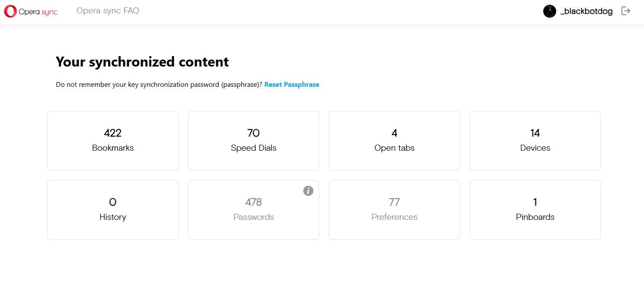Image resolution: width=644 pixels, height=298 pixels.
Task: Click the passphrase reminder question text
Action: coord(159,85)
